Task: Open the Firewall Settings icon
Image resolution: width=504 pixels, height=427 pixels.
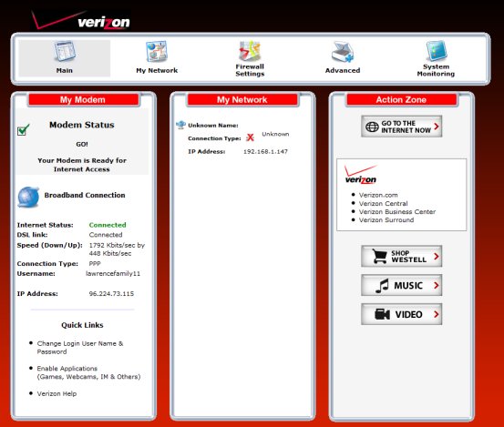Action: 250,50
